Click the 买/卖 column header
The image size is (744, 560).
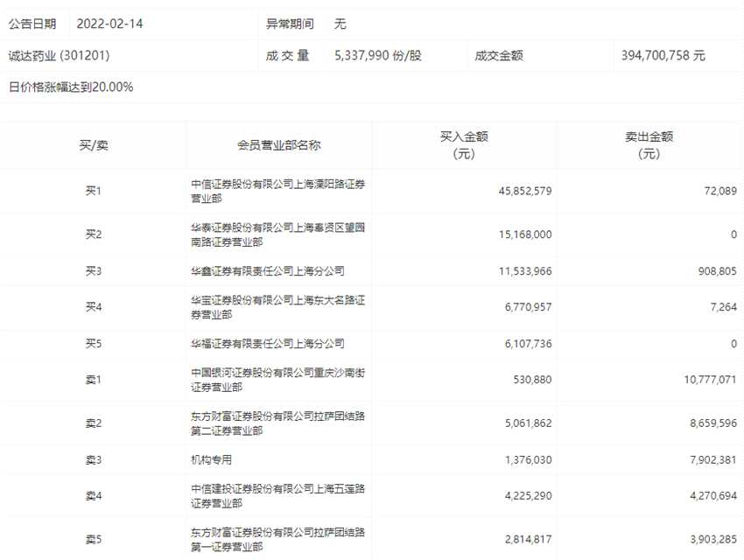point(94,145)
